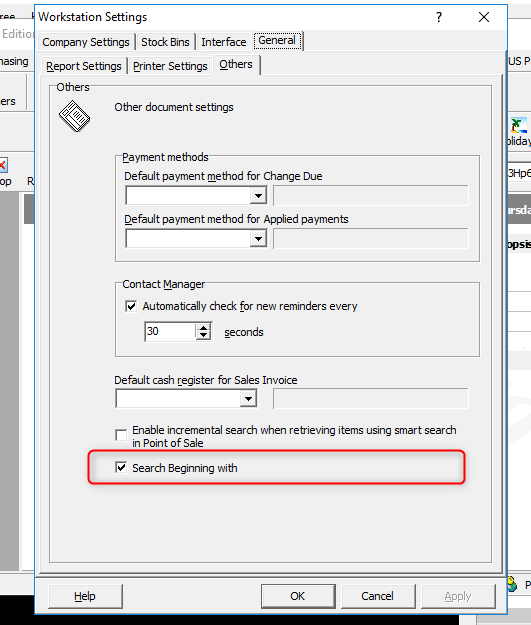This screenshot has width=531, height=625.
Task: Uncheck Automatically check for new reminders
Action: (x=131, y=306)
